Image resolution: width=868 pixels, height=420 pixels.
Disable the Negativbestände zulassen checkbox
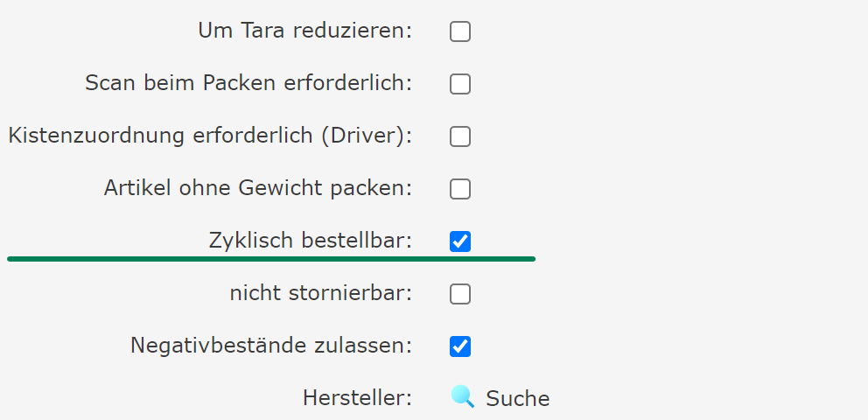click(x=460, y=346)
